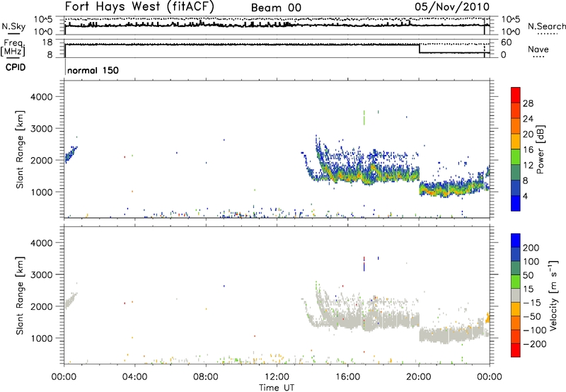Pick the gray segment of Velocity colorbar
The image size is (566, 392).
point(516,295)
